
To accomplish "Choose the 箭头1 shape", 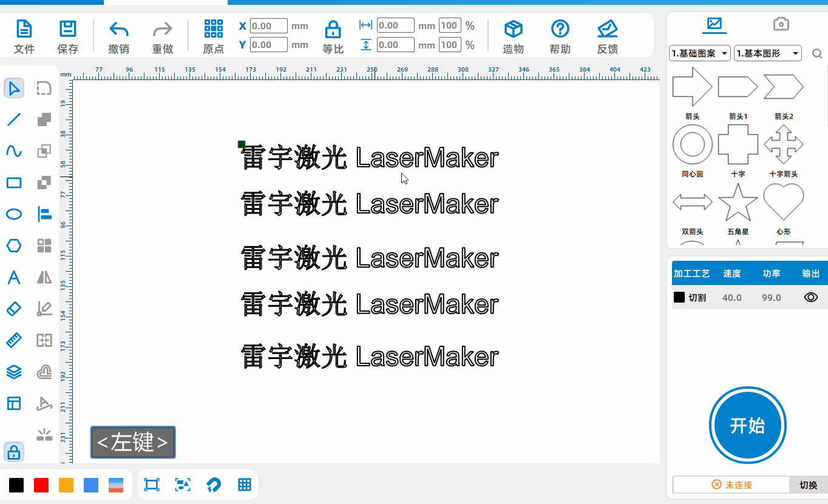I will pos(738,87).
